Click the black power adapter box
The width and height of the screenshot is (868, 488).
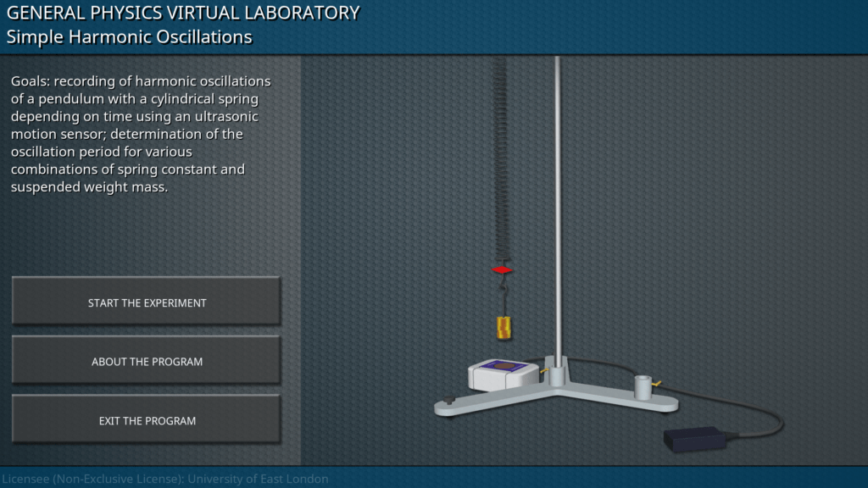point(694,438)
